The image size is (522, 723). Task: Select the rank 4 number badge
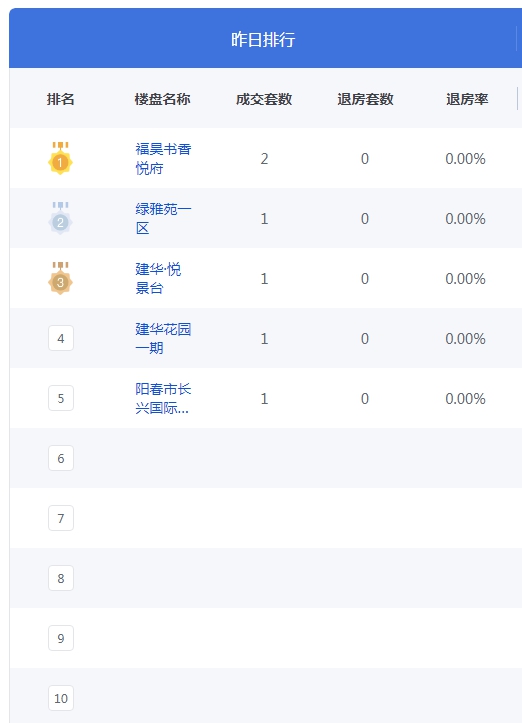[61, 338]
